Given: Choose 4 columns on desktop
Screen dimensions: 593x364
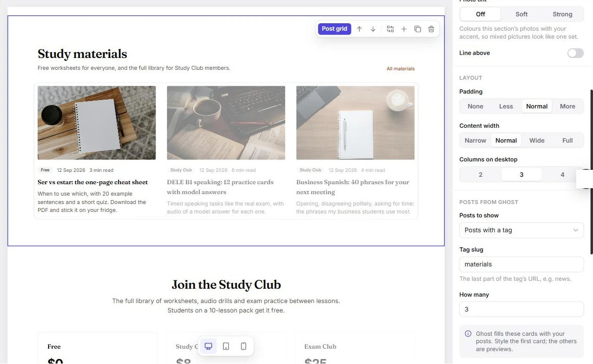Looking at the screenshot, I should tap(562, 175).
